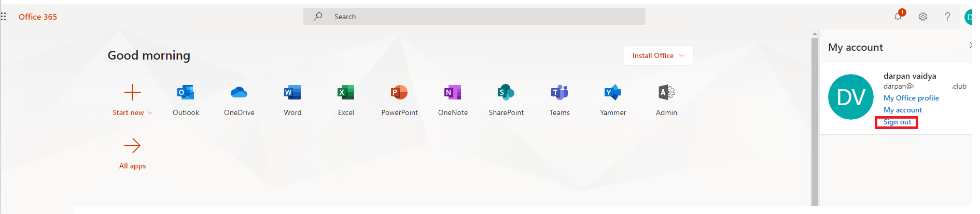
Task: Click the vertical page scrollbar
Action: 815,122
